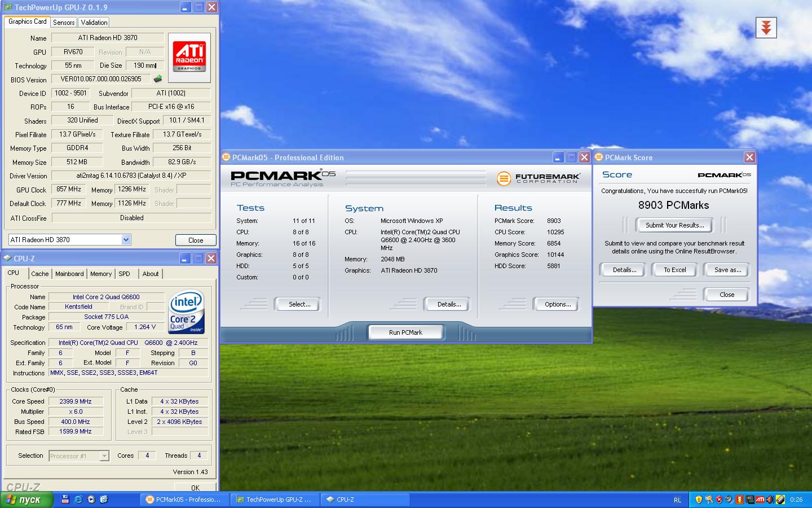Click the GPU Clock 857 MHz field
Screen dimensions: 812x508
point(69,189)
